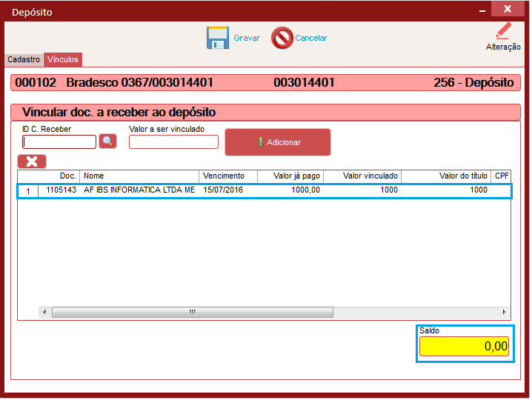The width and height of the screenshot is (532, 400).
Task: Select the Vínculos tab
Action: click(x=63, y=59)
